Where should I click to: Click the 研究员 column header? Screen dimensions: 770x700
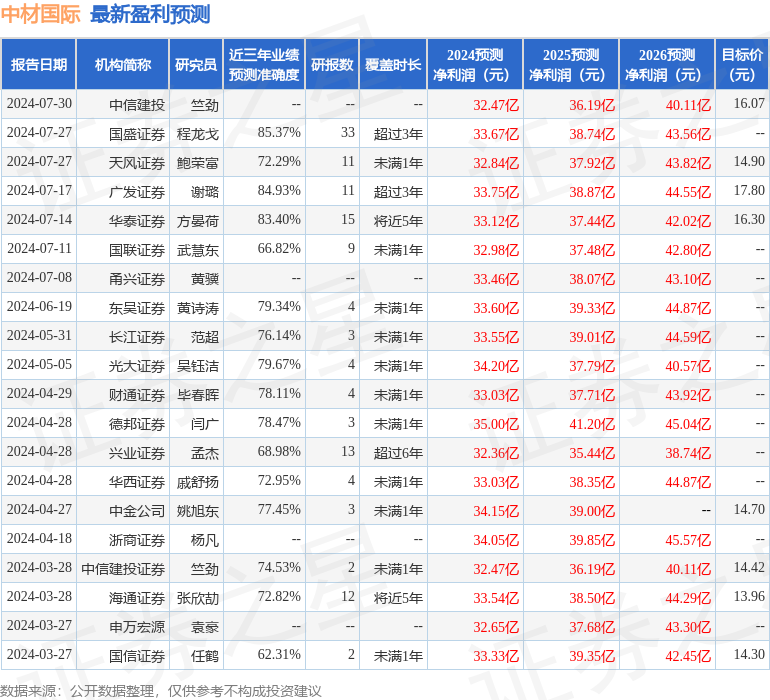tap(196, 64)
